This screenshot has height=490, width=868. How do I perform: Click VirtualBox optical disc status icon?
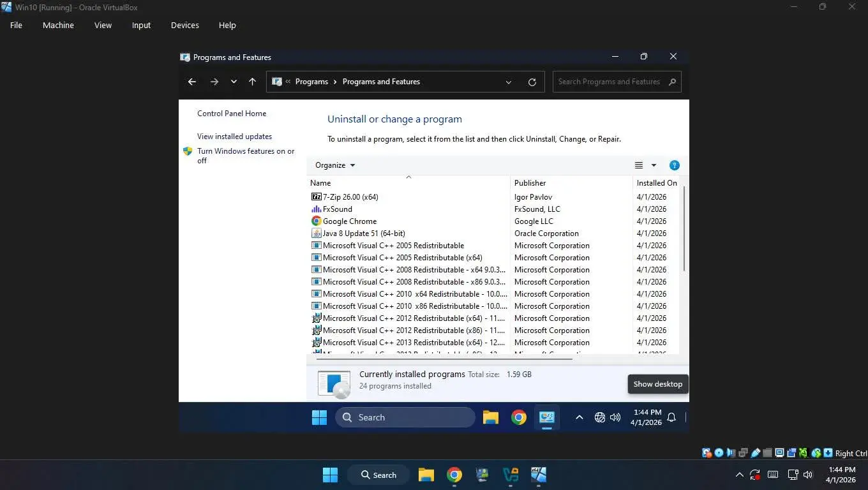click(x=719, y=453)
